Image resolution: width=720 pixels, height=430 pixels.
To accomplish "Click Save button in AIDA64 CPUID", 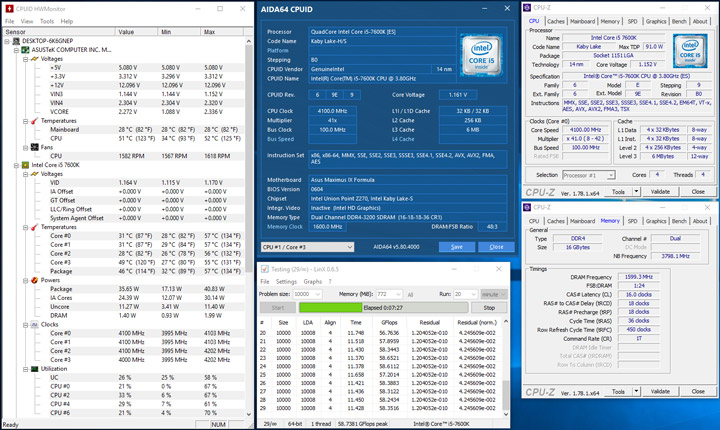I will point(457,247).
